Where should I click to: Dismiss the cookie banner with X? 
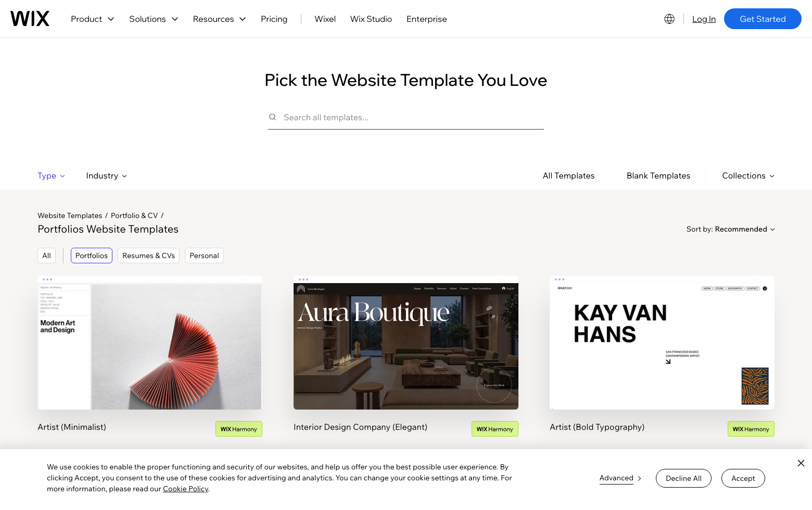tap(801, 463)
